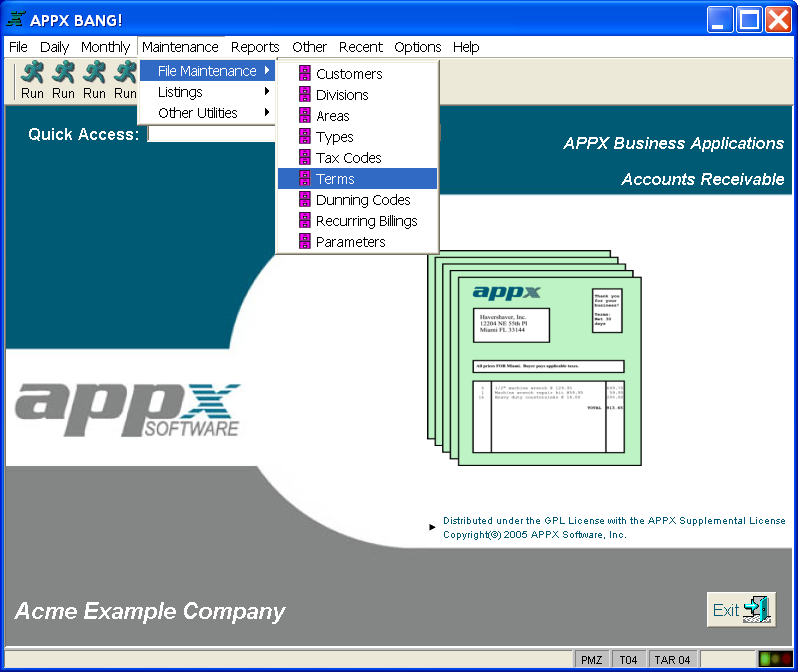This screenshot has height=672, width=798.
Task: Click the Areas file cabinet icon
Action: (304, 116)
